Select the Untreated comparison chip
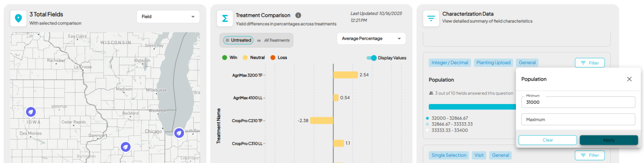The image size is (644, 163). point(238,40)
